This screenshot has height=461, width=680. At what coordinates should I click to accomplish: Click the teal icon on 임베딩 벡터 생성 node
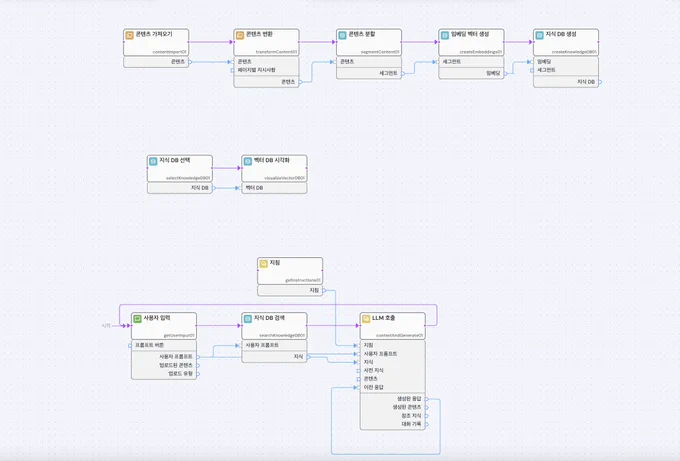click(x=445, y=35)
